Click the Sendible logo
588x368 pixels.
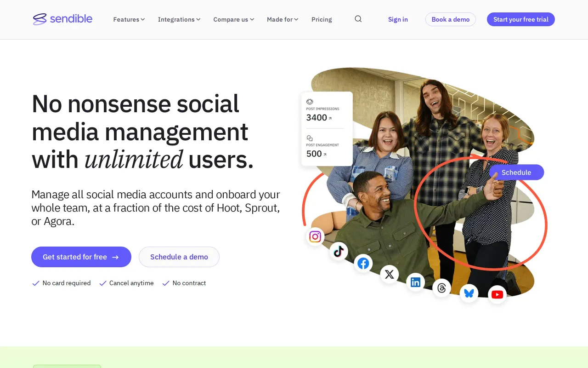(62, 19)
